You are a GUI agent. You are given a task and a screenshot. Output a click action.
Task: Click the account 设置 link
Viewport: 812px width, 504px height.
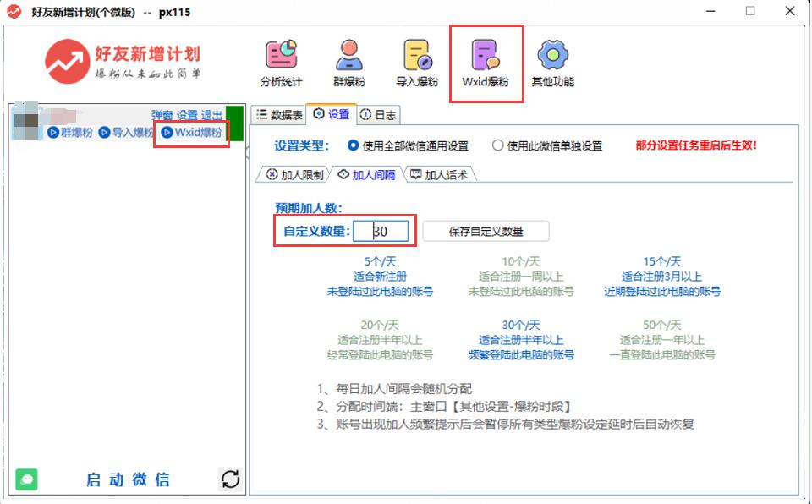187,115
